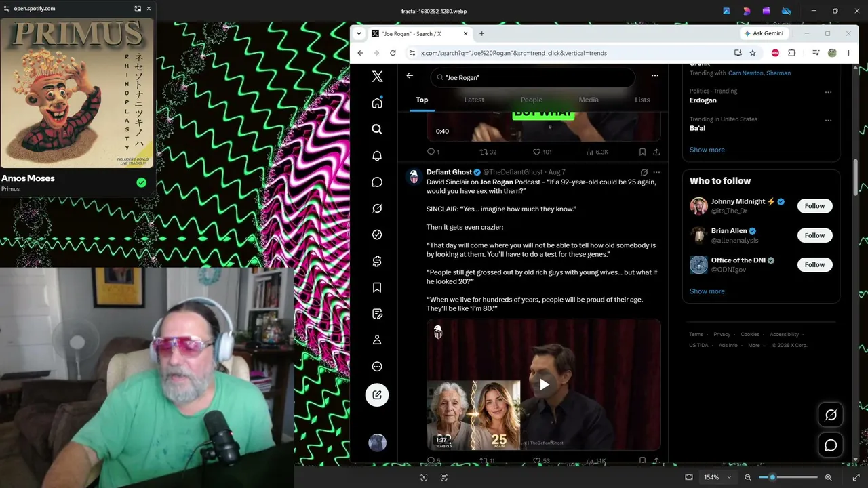Open the floating Messages button
868x488 pixels.
coord(831,445)
